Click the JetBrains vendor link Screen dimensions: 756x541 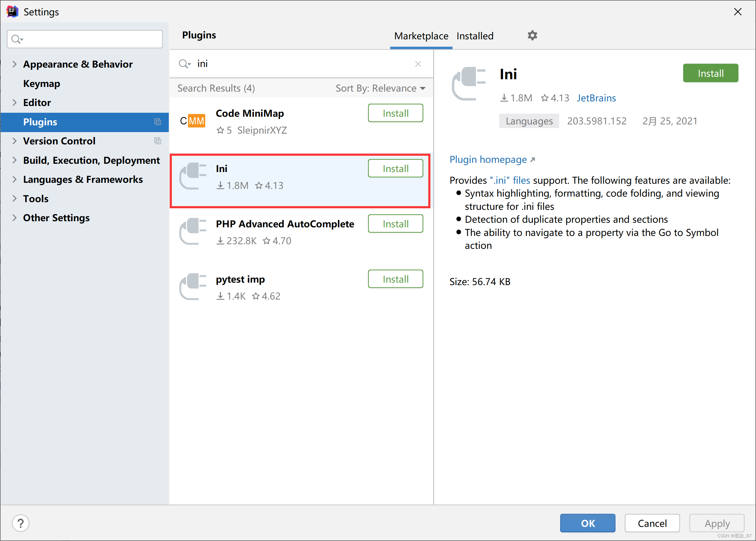click(596, 98)
